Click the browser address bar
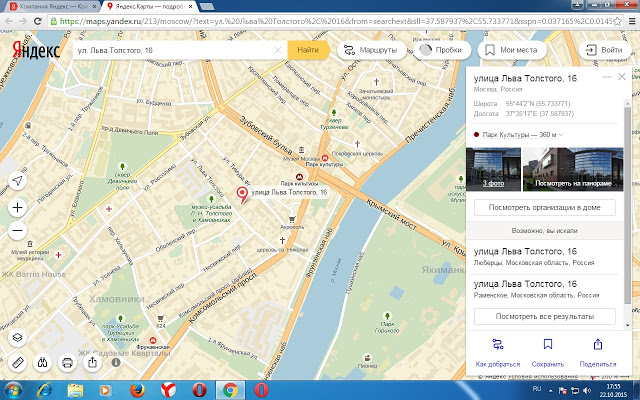The height and width of the screenshot is (400, 640). click(x=336, y=21)
